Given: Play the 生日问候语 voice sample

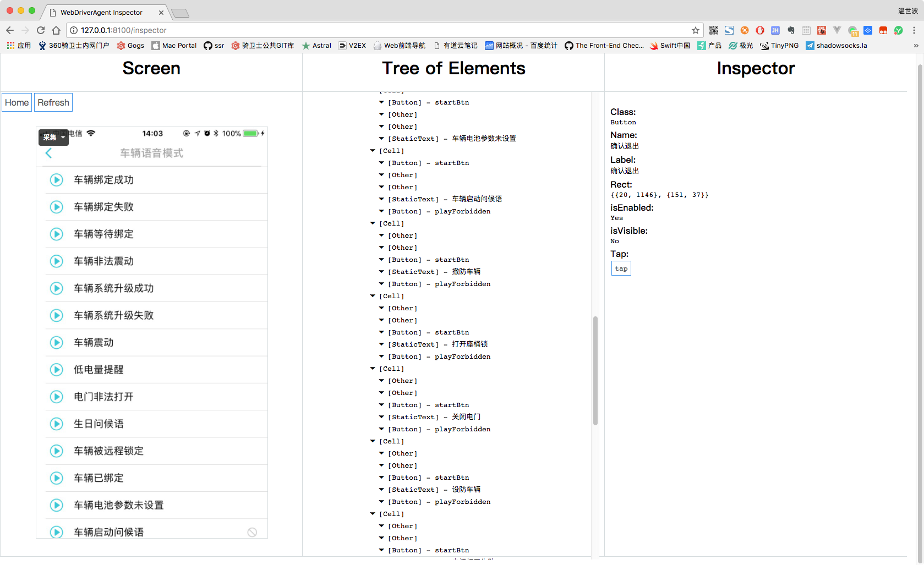Looking at the screenshot, I should (x=57, y=424).
